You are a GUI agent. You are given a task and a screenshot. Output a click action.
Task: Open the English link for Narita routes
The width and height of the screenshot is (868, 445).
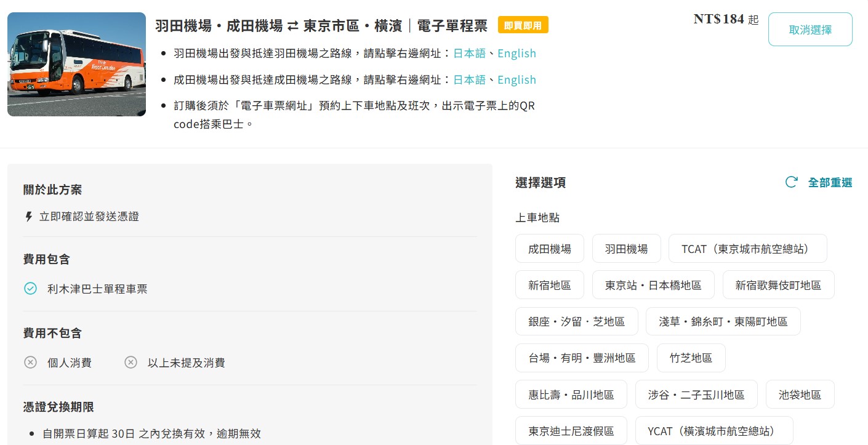pyautogui.click(x=516, y=80)
